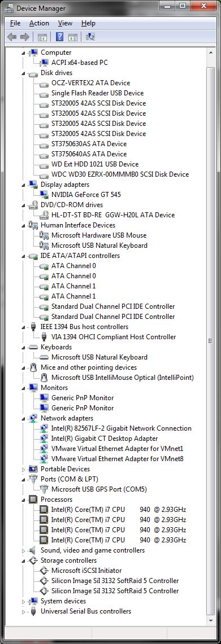Click the Show/Hide Console Tree icon
The height and width of the screenshot is (644, 221).
tap(42, 37)
